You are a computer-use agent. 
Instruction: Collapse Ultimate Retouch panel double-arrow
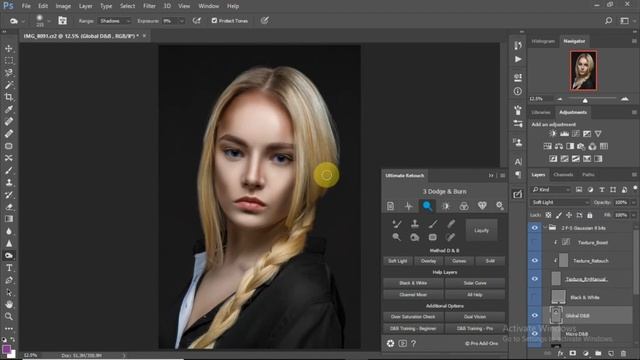(491, 176)
